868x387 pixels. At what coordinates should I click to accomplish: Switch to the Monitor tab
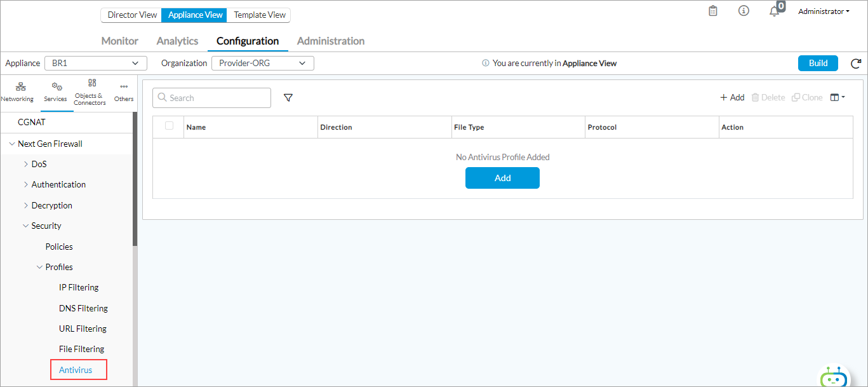click(119, 41)
